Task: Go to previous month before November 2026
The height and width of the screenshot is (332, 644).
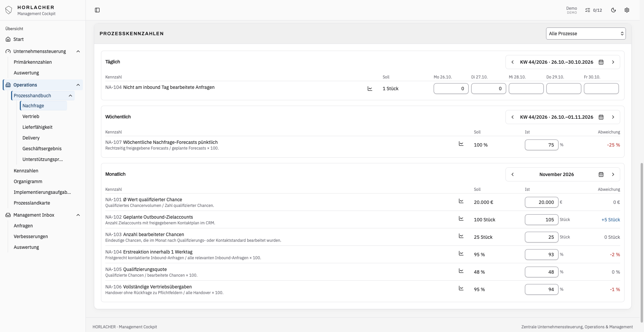Action: tap(513, 174)
